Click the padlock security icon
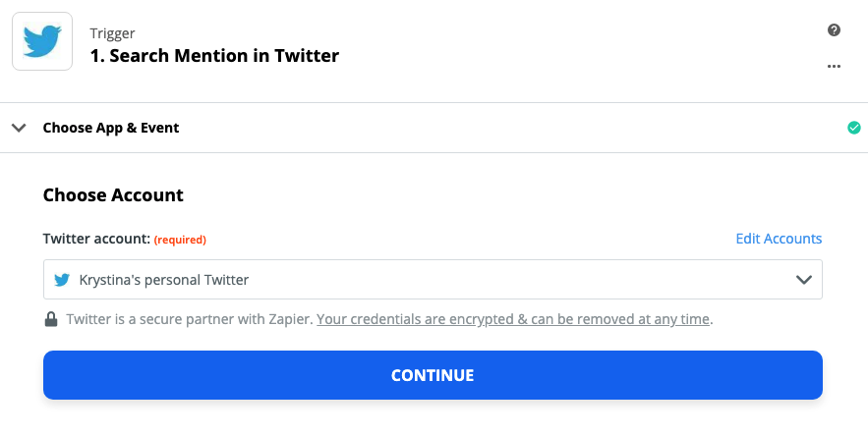Screen dimensions: 868x435 [51, 319]
